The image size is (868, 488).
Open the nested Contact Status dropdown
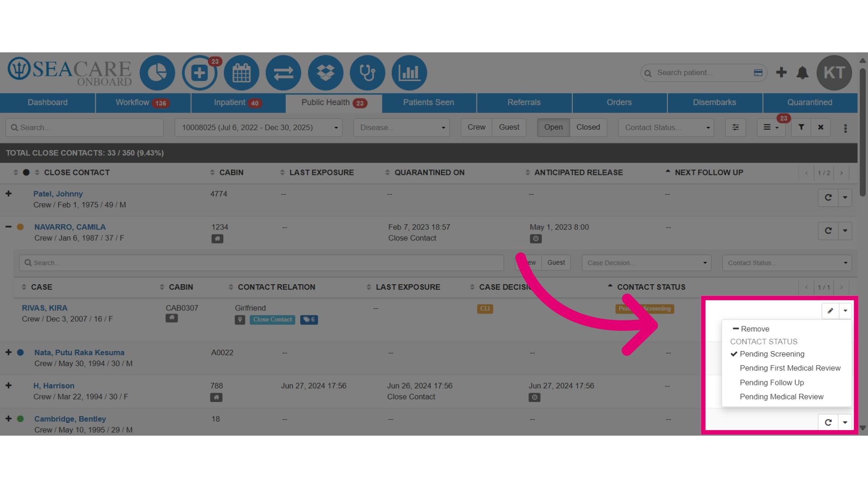[x=787, y=263]
